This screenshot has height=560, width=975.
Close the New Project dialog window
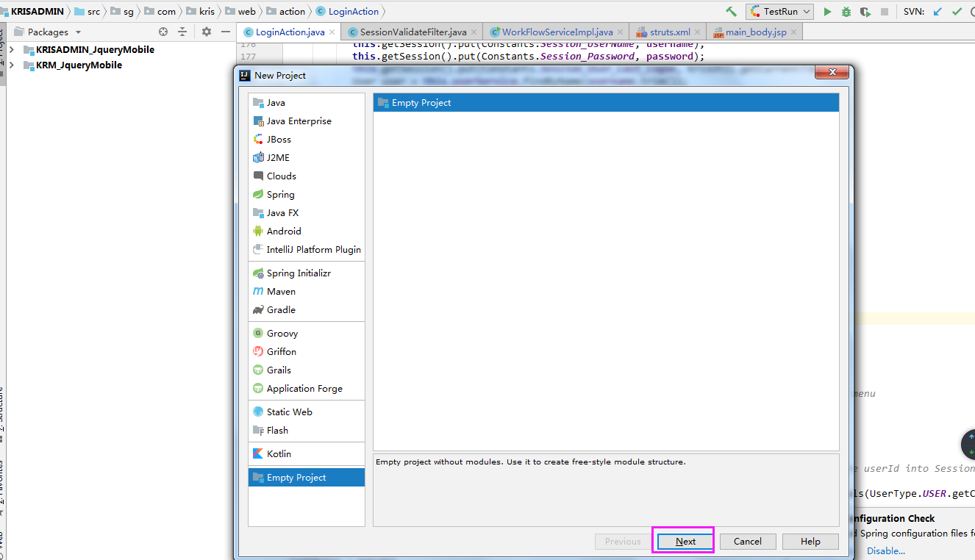(833, 72)
